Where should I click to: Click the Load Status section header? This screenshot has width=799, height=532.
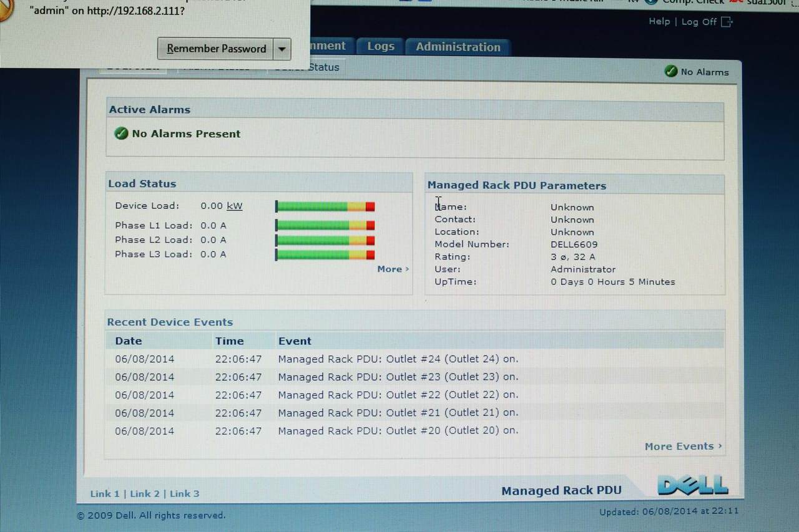coord(142,183)
